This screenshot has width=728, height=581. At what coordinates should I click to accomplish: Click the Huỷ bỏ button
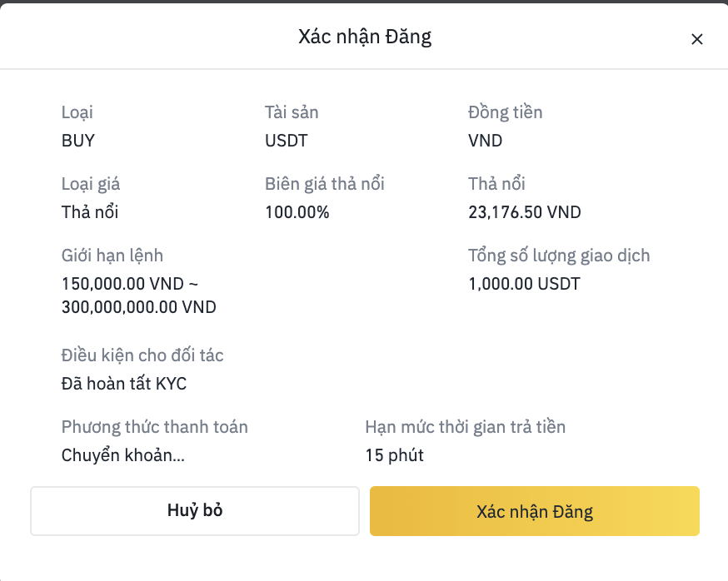coord(195,511)
